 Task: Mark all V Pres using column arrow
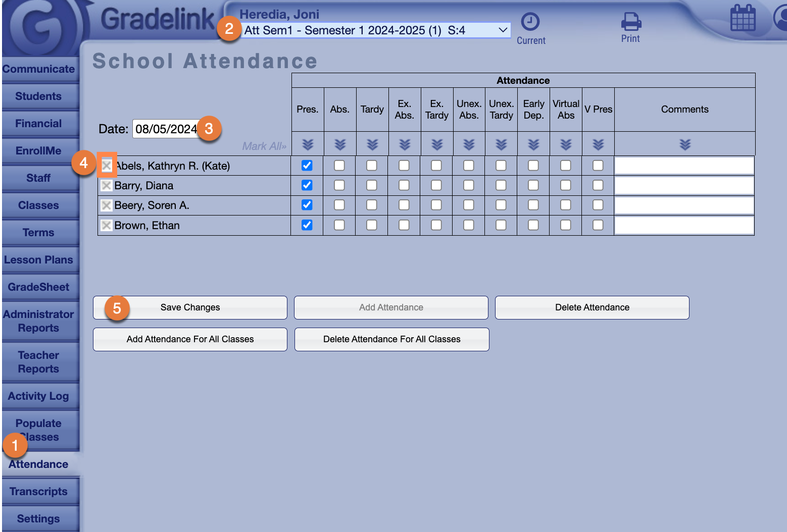(x=598, y=145)
